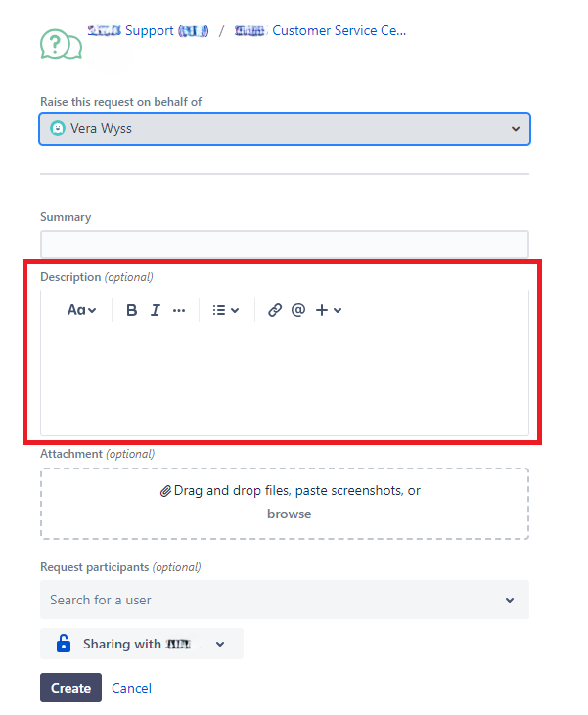
Task: Toggle bold formatting in description editor
Action: click(x=131, y=310)
